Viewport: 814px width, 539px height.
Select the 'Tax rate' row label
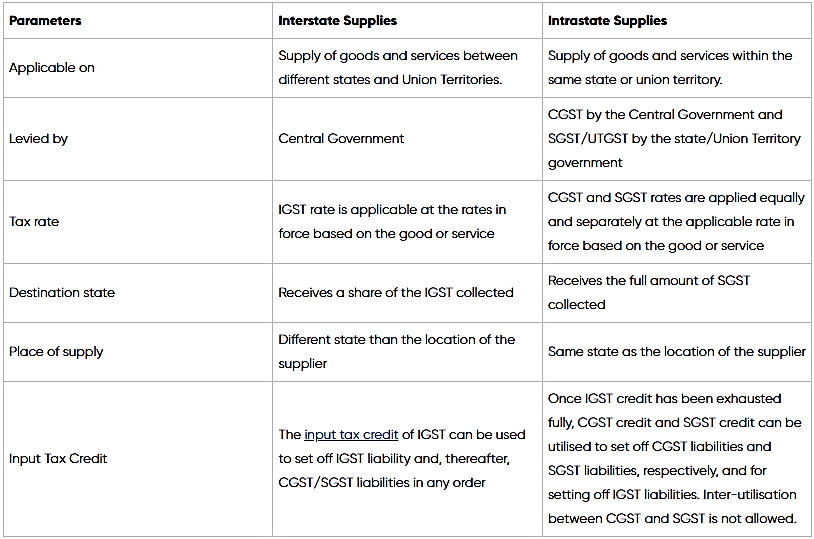[x=34, y=221]
